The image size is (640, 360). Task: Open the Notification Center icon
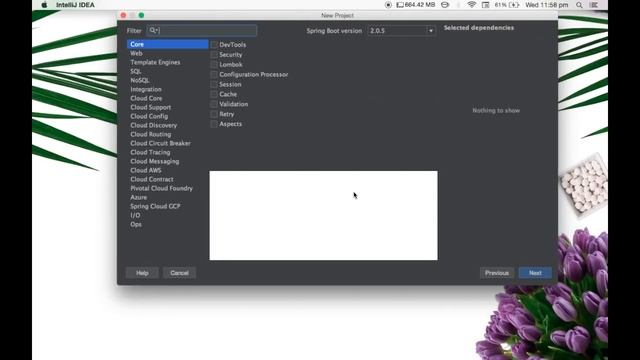594,5
